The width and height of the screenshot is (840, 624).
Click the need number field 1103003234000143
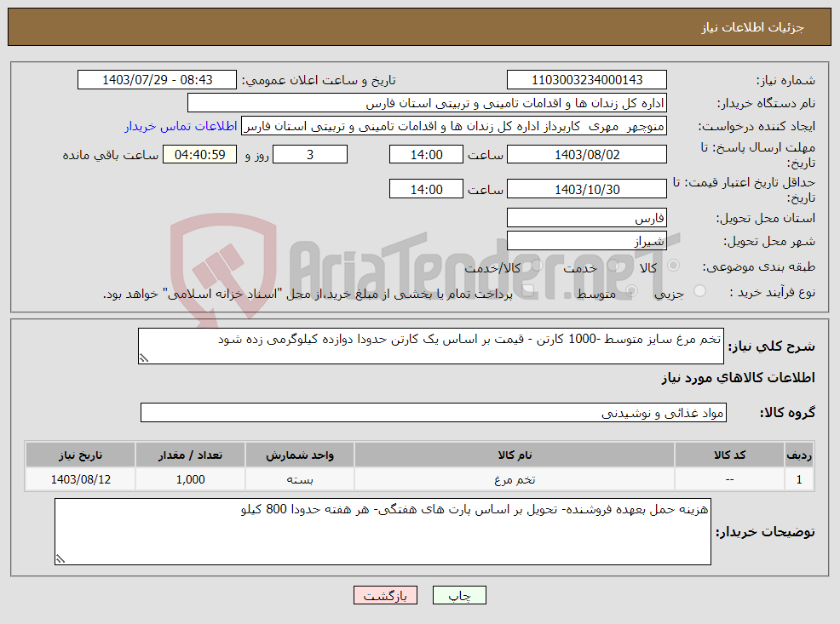pyautogui.click(x=587, y=80)
